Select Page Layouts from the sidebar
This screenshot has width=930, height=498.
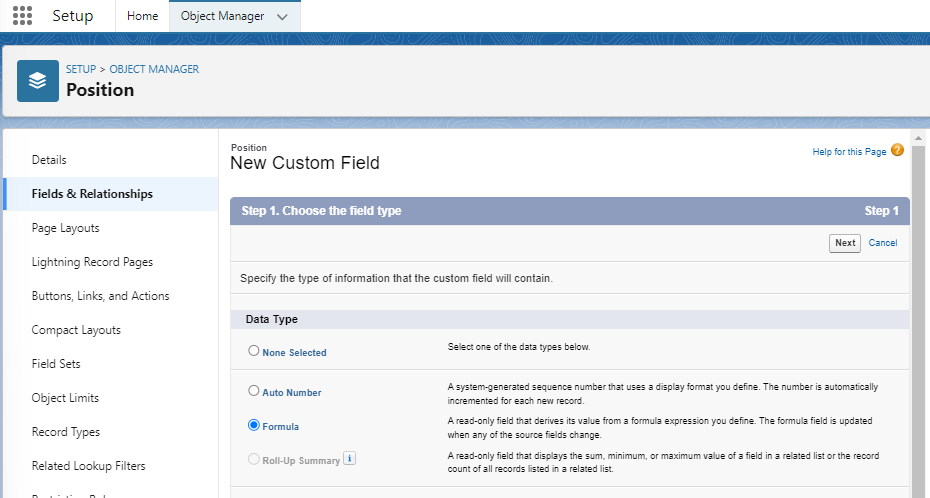[x=66, y=228]
